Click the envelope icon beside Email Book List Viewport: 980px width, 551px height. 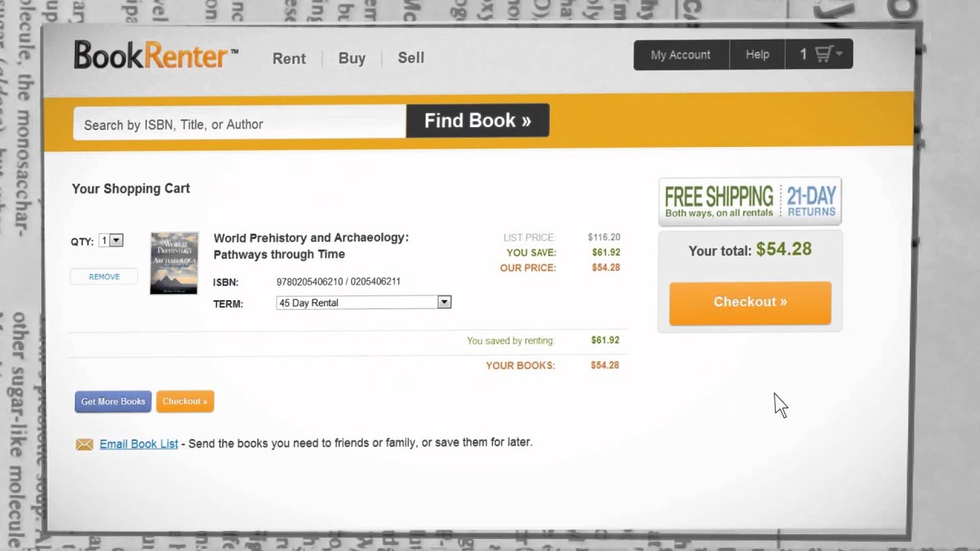coord(84,444)
